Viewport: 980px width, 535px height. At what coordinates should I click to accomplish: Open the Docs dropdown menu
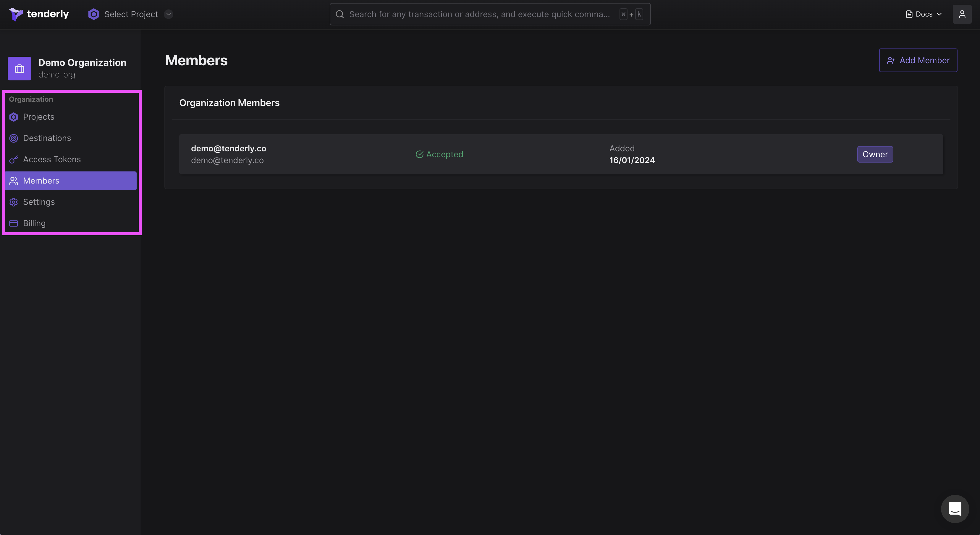(x=924, y=14)
